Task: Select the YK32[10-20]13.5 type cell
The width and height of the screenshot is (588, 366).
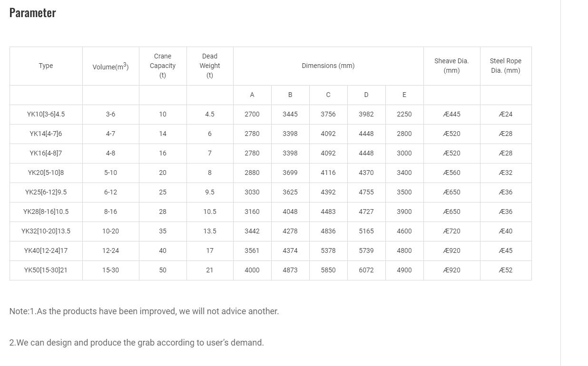Action: coord(46,231)
